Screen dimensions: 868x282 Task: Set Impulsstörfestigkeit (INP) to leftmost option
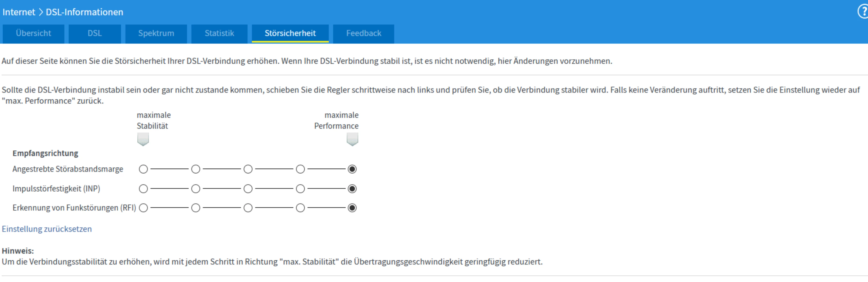(143, 189)
